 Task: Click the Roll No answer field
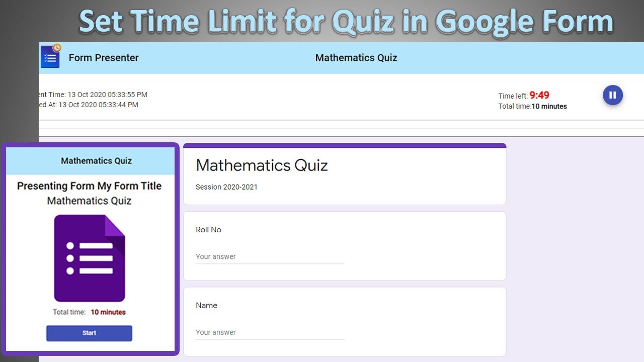[x=270, y=257]
